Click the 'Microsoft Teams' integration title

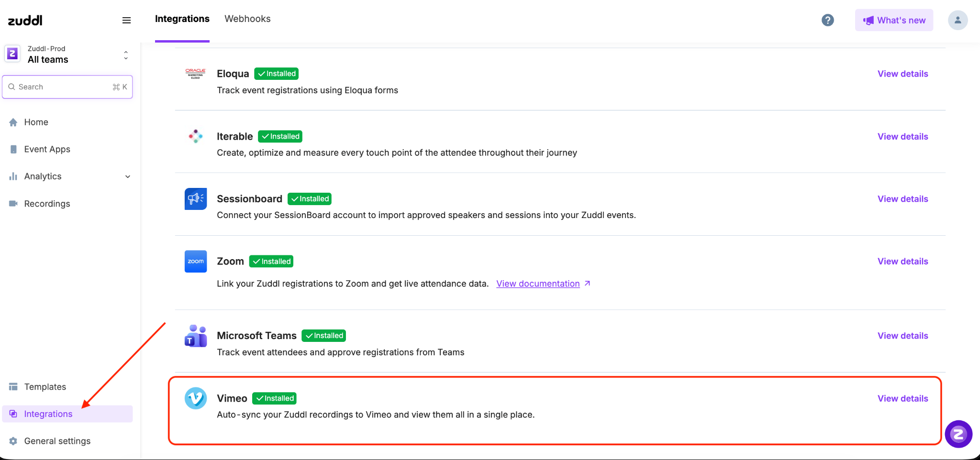[257, 336]
